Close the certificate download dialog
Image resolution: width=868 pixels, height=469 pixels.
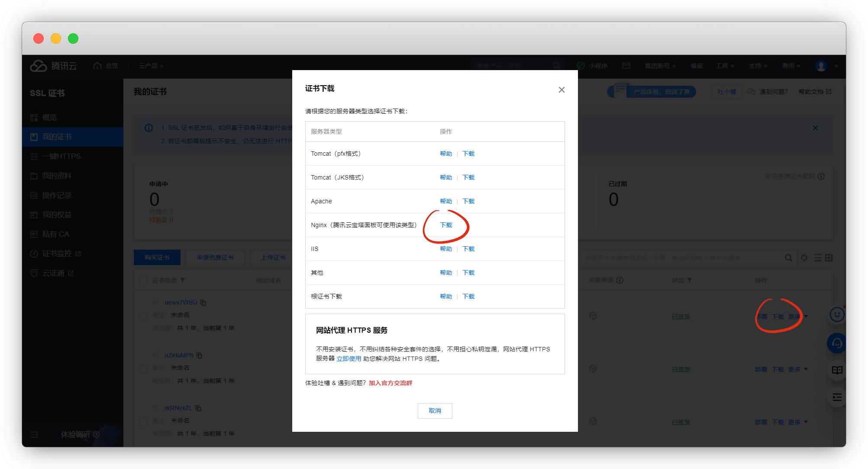(x=561, y=90)
